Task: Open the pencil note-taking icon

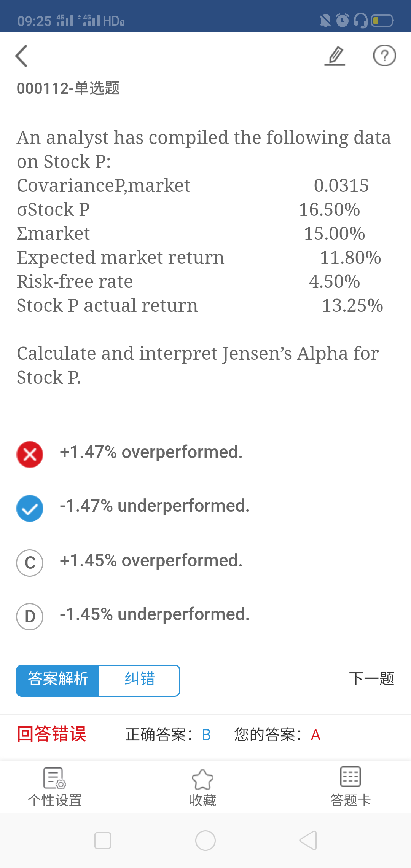Action: tap(335, 56)
